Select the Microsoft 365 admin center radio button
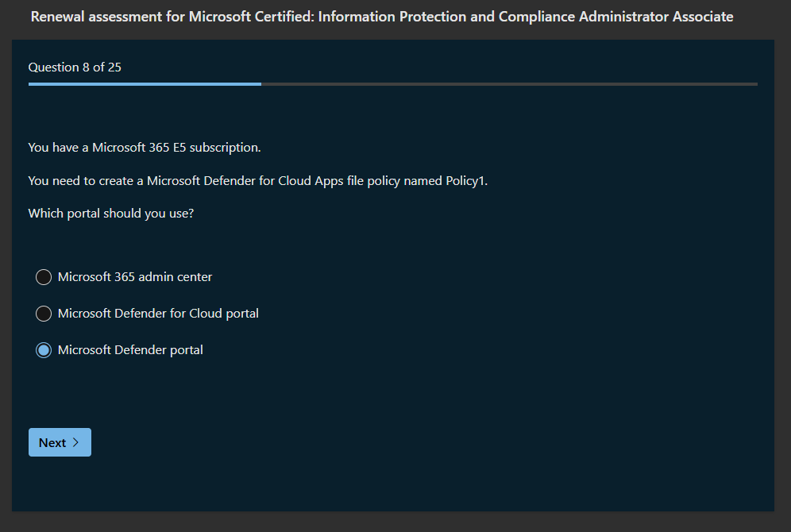Screen dimensions: 791x532 tap(44, 277)
